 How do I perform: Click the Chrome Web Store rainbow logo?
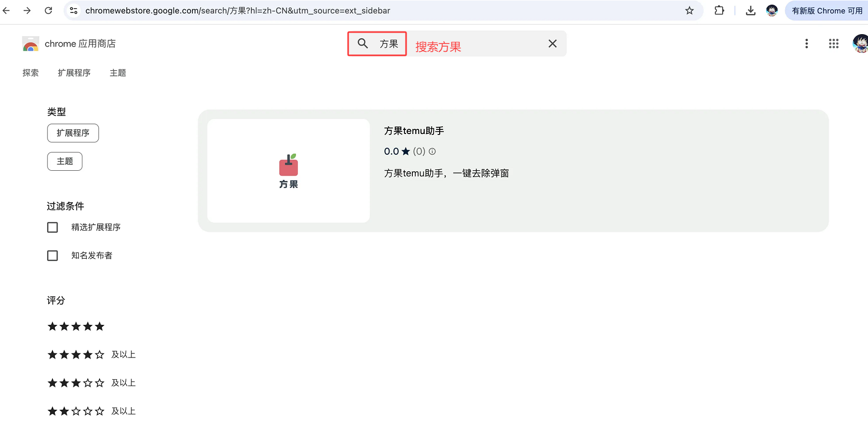click(31, 44)
